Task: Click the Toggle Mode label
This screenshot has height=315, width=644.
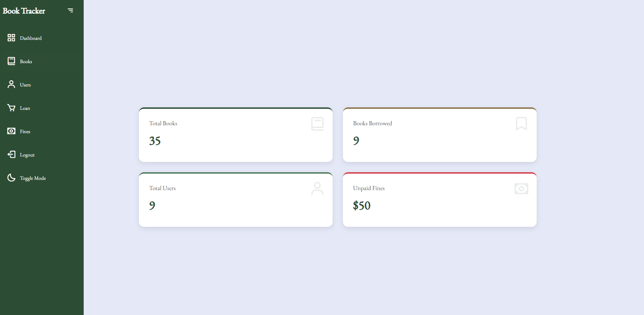Action: 33,178
